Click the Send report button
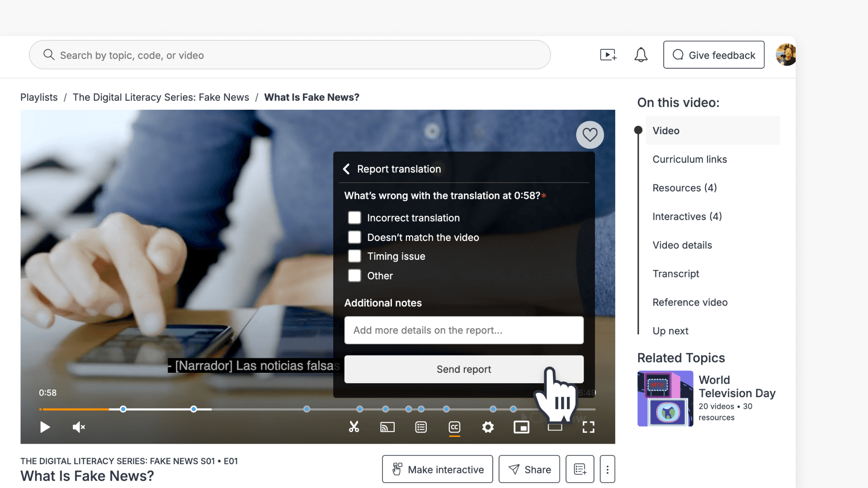 tap(463, 369)
